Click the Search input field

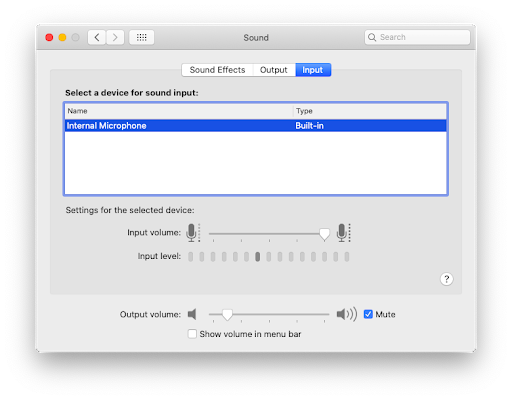click(x=417, y=37)
